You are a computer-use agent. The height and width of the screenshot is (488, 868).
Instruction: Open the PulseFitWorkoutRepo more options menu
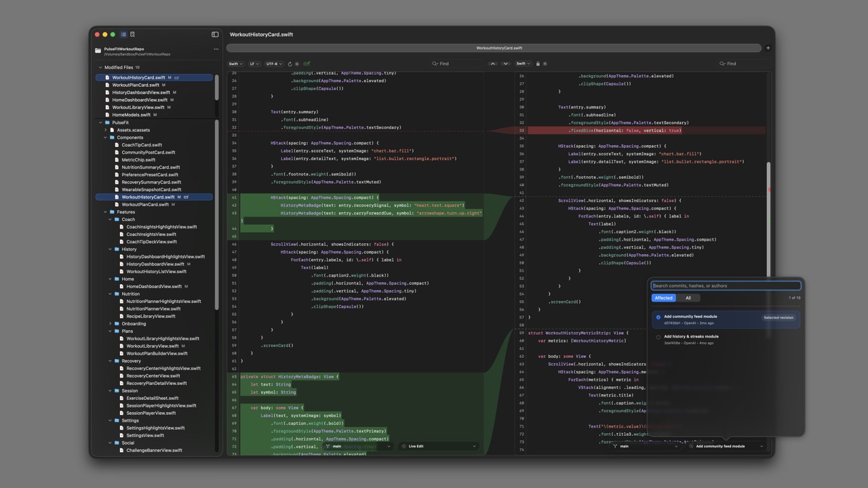[x=216, y=49]
